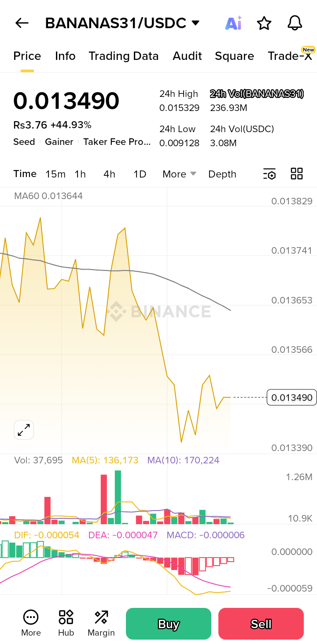Open the chart layout grid icon

pos(297,174)
